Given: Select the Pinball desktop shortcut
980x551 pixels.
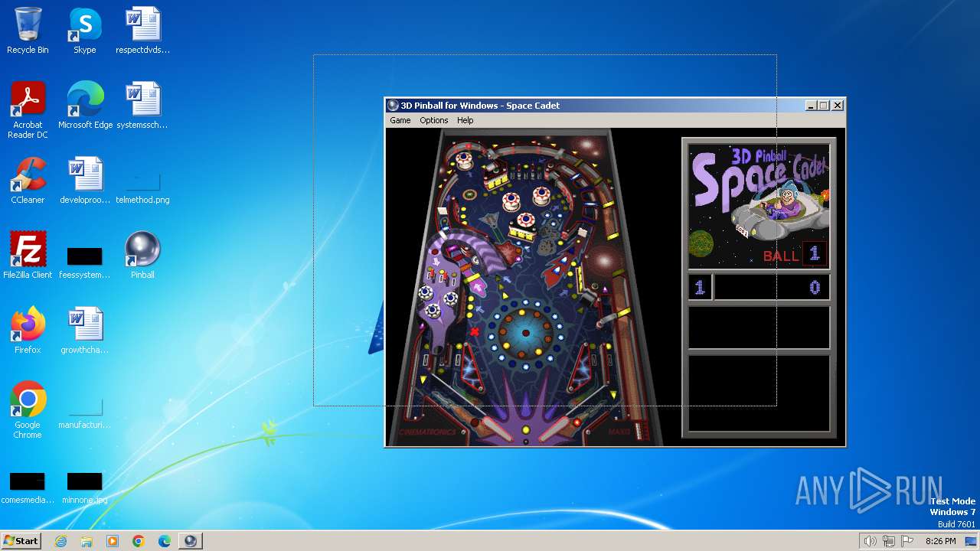Looking at the screenshot, I should click(x=142, y=256).
